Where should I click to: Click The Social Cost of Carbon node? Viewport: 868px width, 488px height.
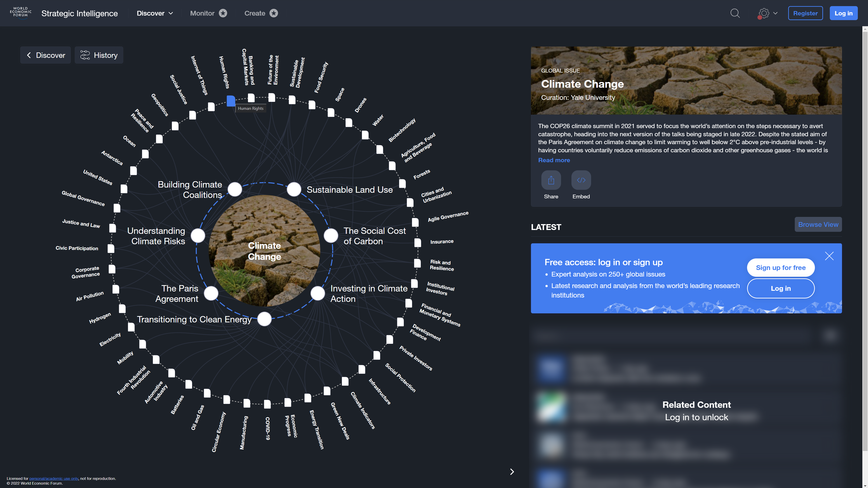click(x=331, y=236)
